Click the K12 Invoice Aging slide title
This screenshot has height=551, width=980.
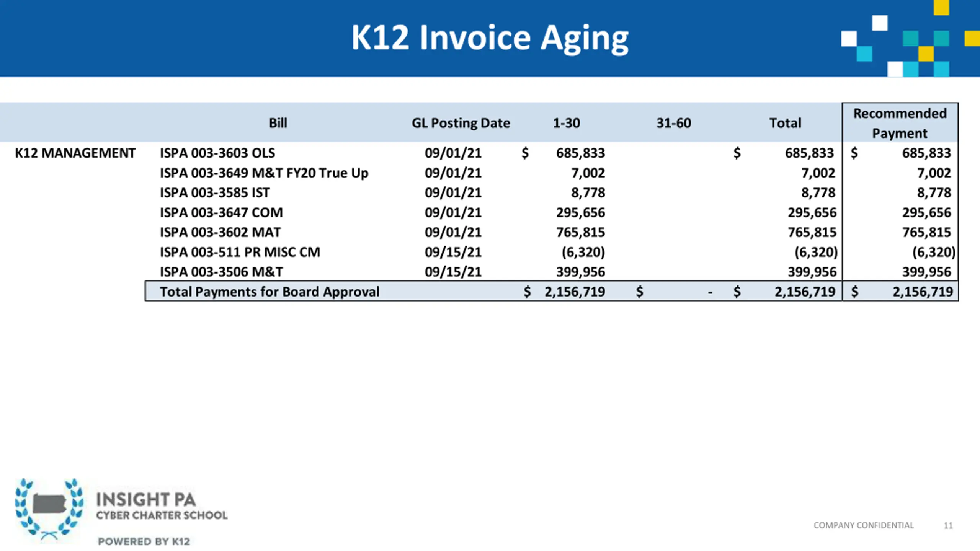(490, 38)
